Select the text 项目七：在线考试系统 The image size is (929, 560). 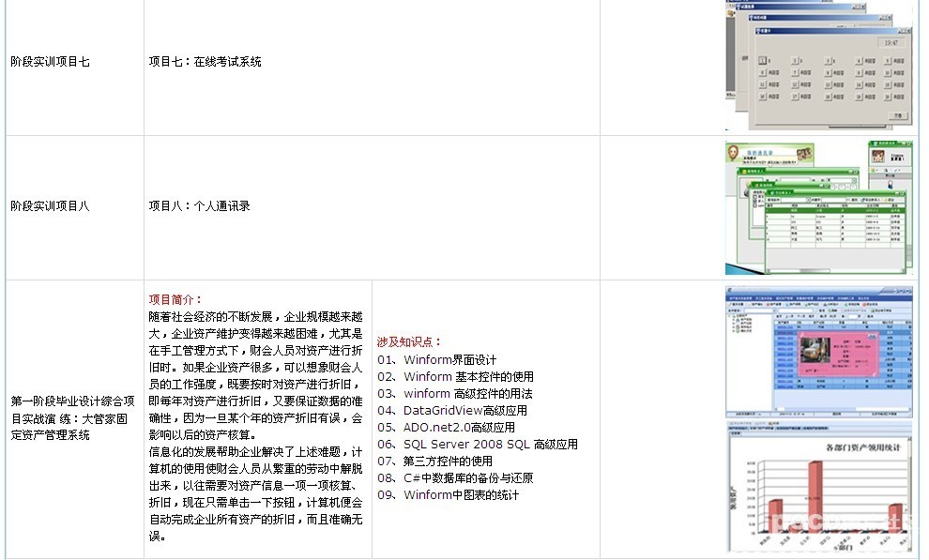[205, 62]
